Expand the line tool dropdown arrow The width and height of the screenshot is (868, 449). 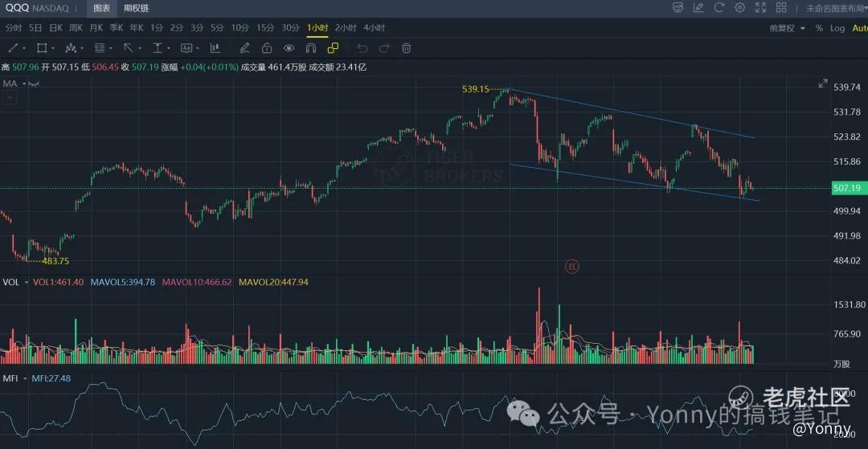coord(24,49)
